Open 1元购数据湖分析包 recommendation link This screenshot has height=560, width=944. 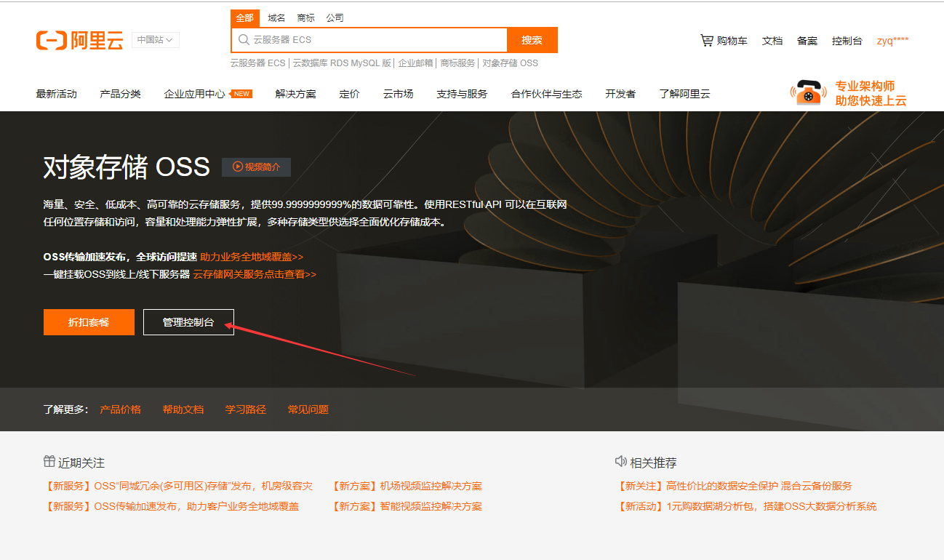[746, 506]
